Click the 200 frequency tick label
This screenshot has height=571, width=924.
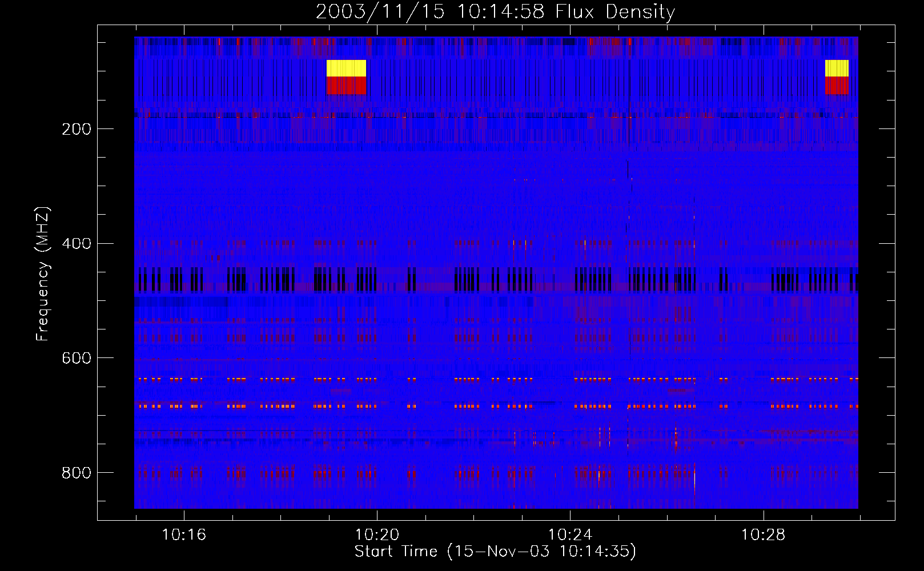pyautogui.click(x=77, y=129)
